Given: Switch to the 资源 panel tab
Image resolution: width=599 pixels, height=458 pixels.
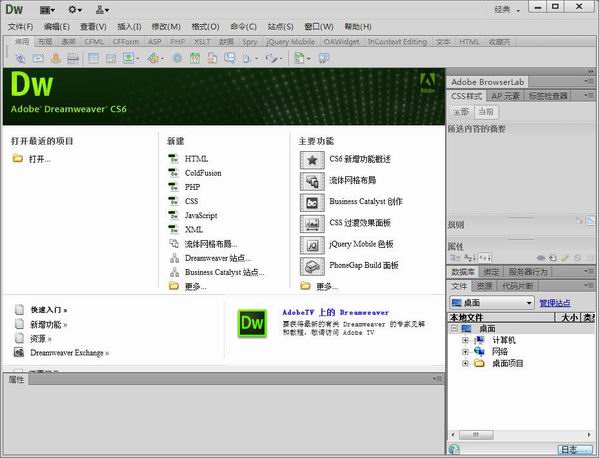Looking at the screenshot, I should [x=484, y=286].
